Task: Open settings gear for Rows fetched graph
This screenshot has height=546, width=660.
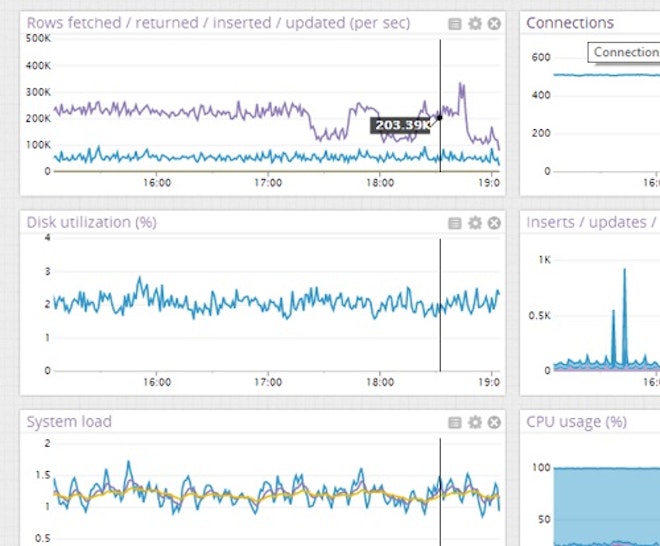Action: pos(474,23)
